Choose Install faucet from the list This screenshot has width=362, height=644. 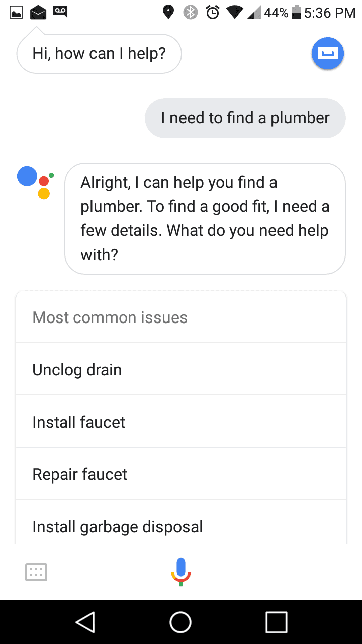click(x=181, y=422)
